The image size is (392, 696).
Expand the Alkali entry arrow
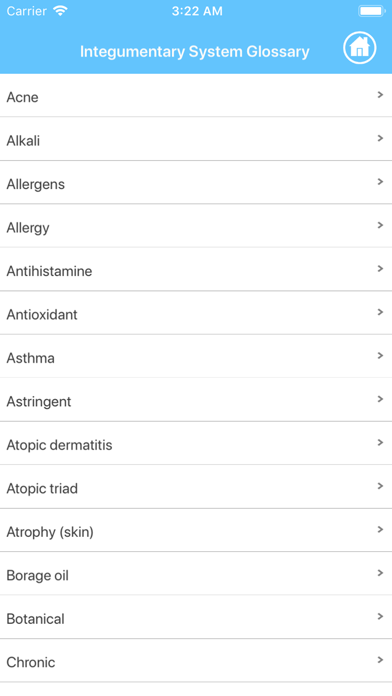(380, 138)
